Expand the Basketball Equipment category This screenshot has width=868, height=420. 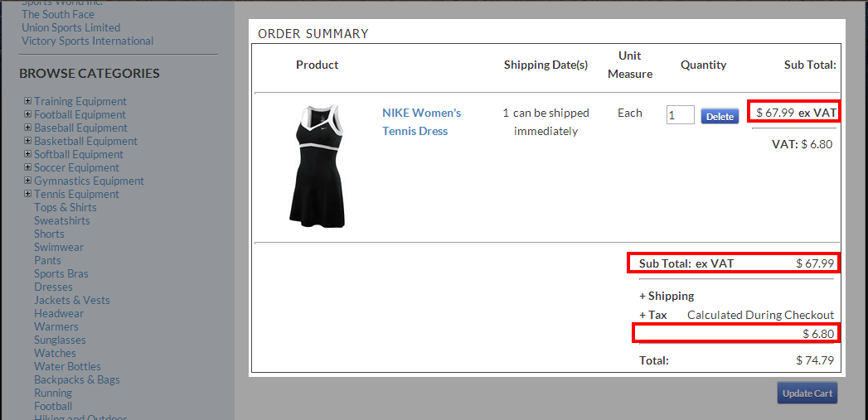pyautogui.click(x=27, y=141)
